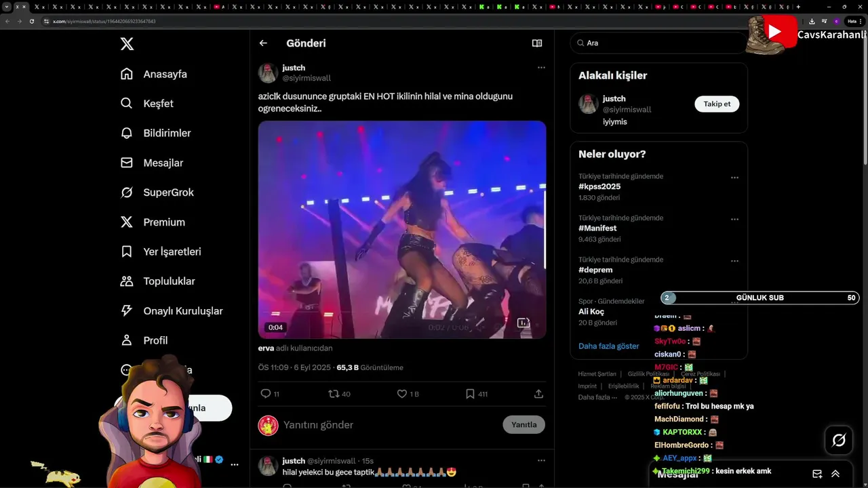Open browser tab search dropdown arrow
The height and width of the screenshot is (488, 868).
(7, 7)
